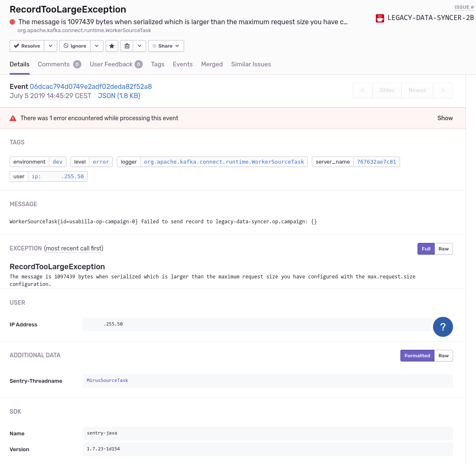Expand the Ignore options dropdown

click(x=96, y=46)
